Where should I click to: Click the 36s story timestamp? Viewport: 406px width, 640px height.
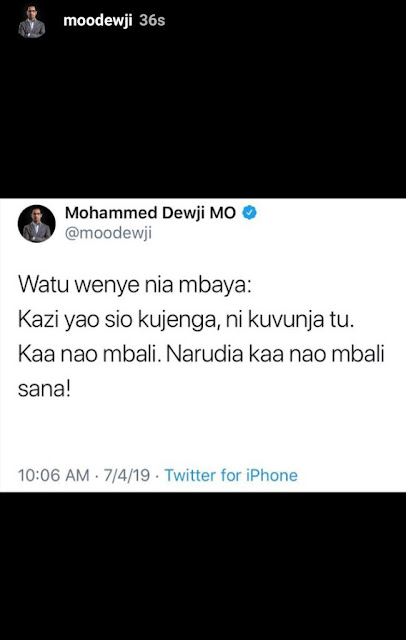coord(152,20)
